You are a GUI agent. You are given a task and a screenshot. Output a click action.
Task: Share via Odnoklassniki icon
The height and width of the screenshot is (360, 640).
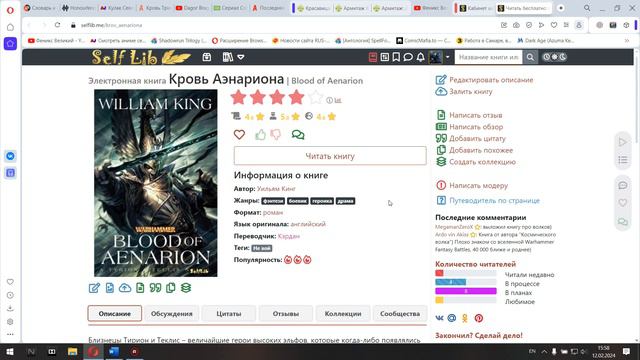coord(465,318)
